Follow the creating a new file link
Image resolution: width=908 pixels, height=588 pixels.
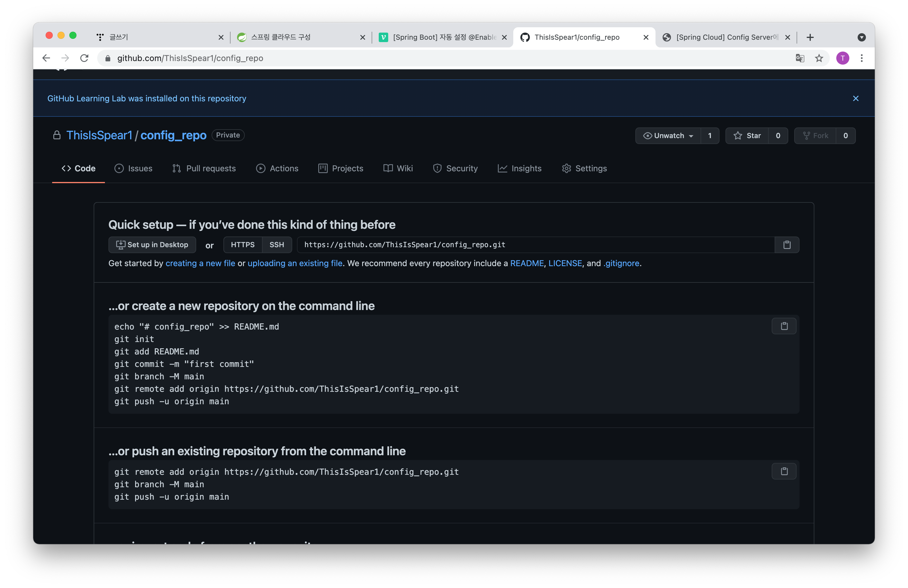200,263
